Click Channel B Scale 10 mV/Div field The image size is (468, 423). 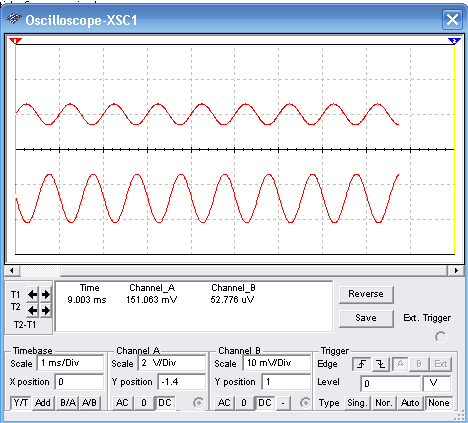tap(277, 363)
